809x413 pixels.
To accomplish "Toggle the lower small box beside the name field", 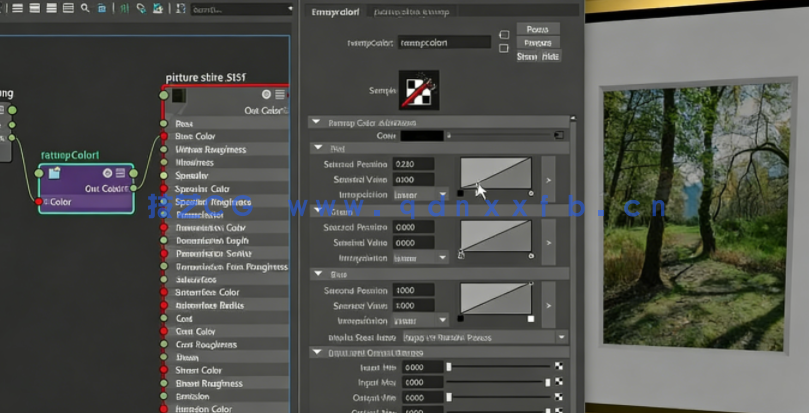I will pyautogui.click(x=504, y=48).
